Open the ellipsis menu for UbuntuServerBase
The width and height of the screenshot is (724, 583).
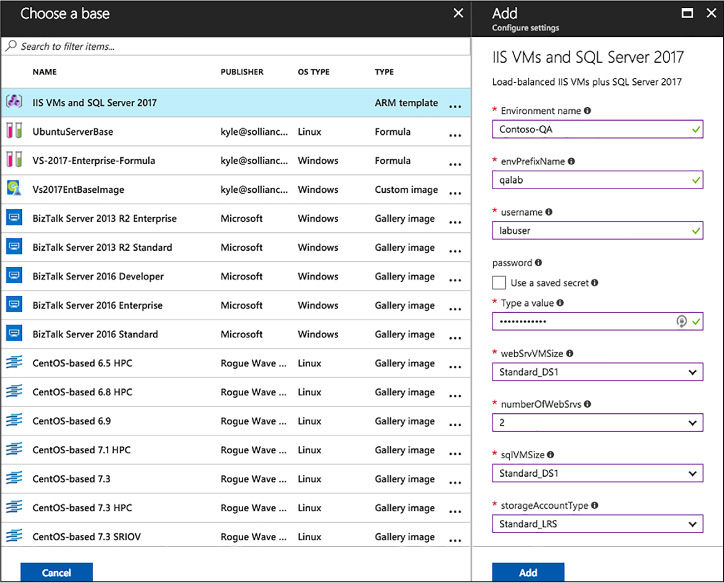455,135
